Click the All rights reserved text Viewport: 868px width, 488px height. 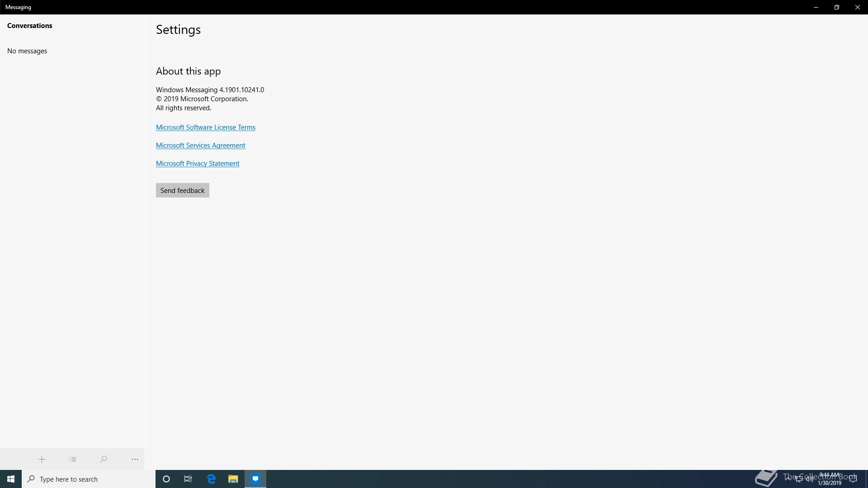tap(184, 108)
